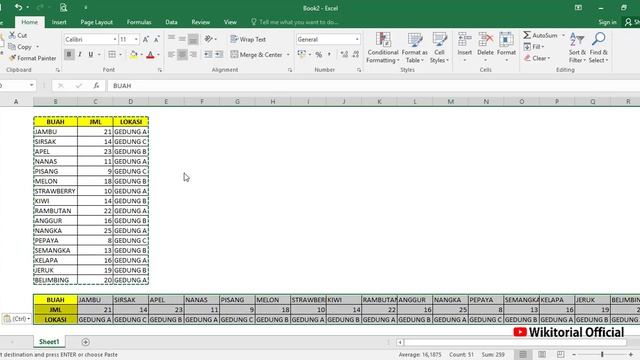Click the Orientation angled text icon
This screenshot has height=360, width=640.
click(209, 39)
